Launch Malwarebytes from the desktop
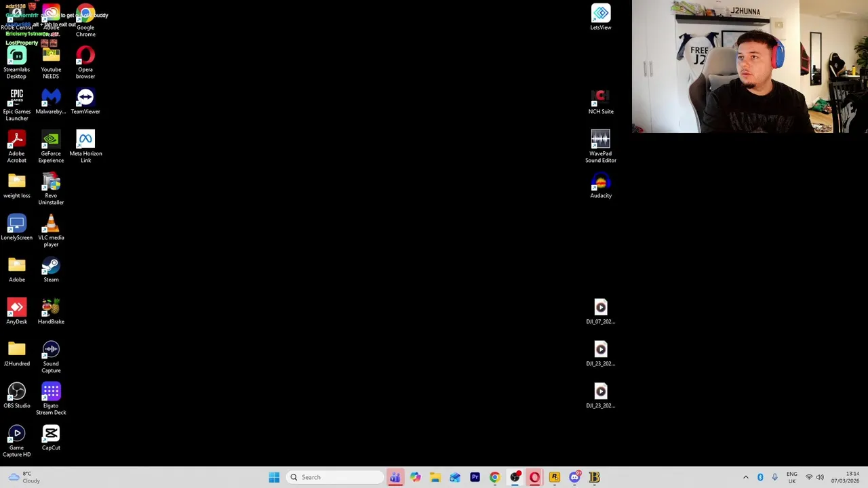The height and width of the screenshot is (488, 868). tap(51, 102)
